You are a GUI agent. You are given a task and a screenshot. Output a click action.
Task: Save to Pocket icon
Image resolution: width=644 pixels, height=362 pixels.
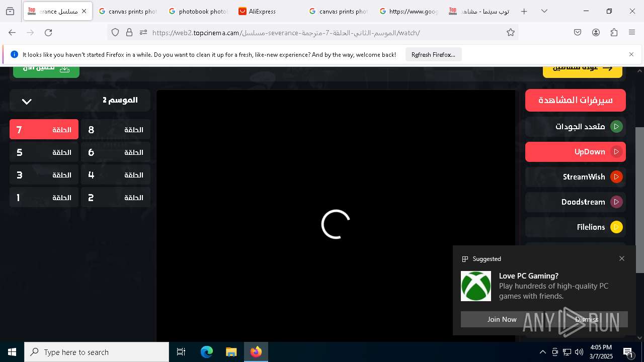tap(578, 32)
